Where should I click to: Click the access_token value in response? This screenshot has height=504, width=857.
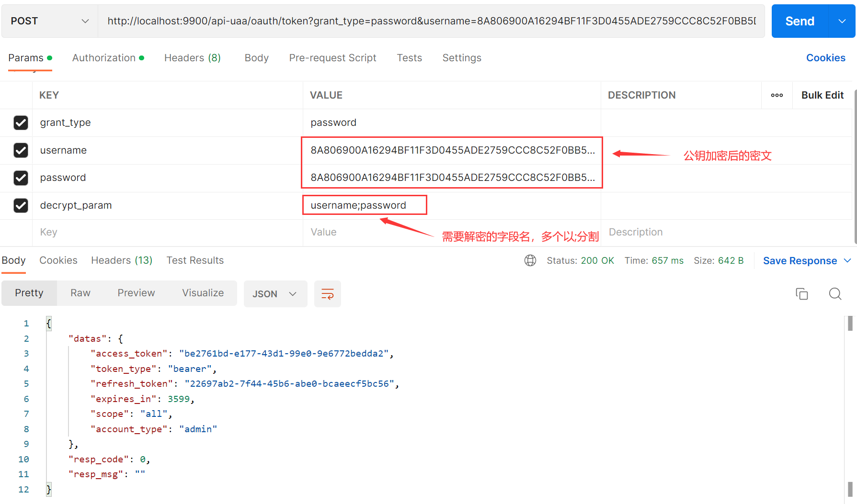click(284, 354)
